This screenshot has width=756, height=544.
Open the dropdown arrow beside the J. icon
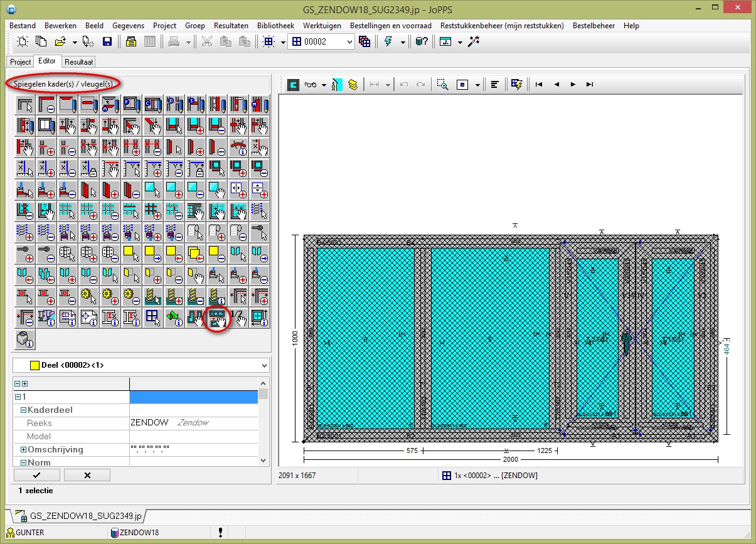click(460, 41)
